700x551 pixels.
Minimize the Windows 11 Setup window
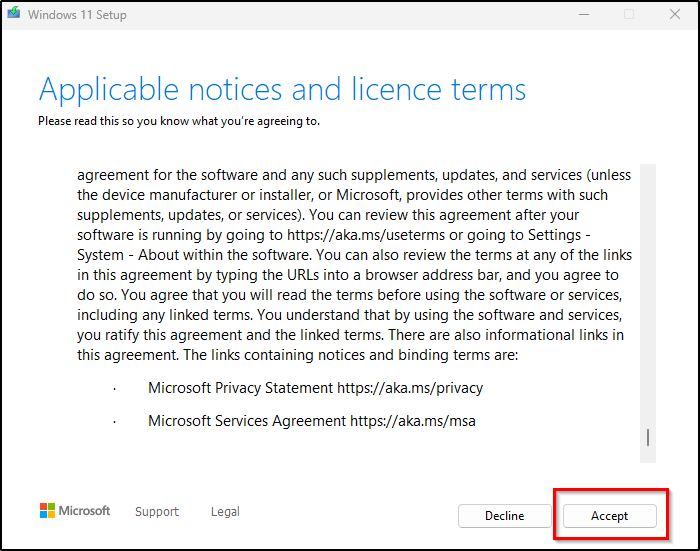click(x=584, y=14)
